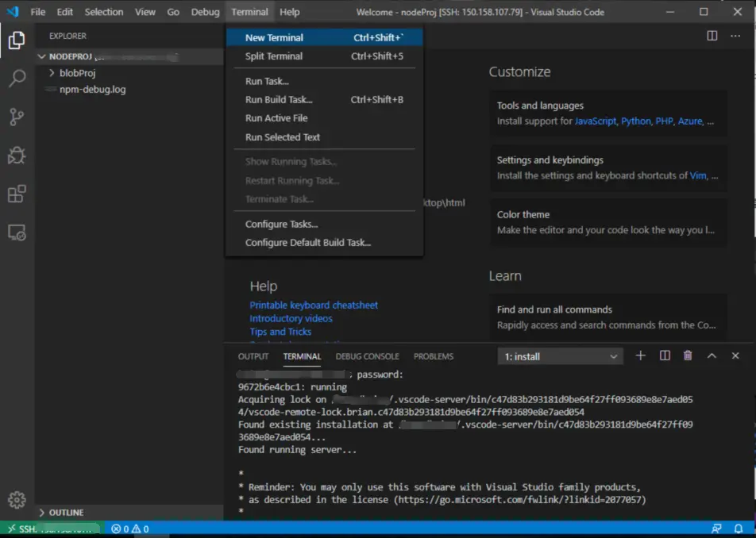The height and width of the screenshot is (538, 756).
Task: Open the Debug view bug icon
Action: (17, 156)
